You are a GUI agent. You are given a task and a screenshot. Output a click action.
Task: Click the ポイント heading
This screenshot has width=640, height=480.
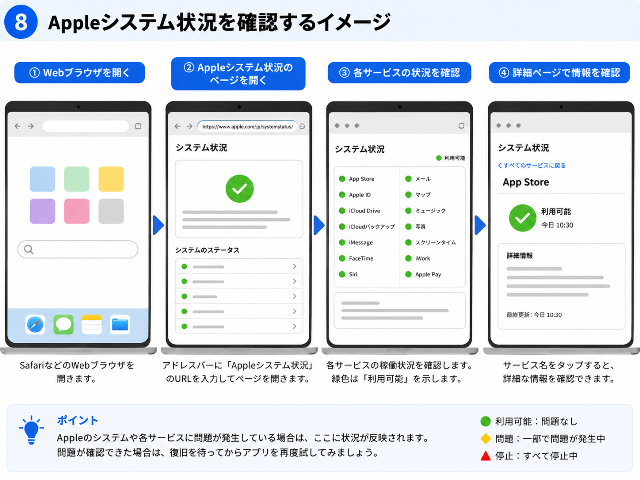tap(78, 420)
